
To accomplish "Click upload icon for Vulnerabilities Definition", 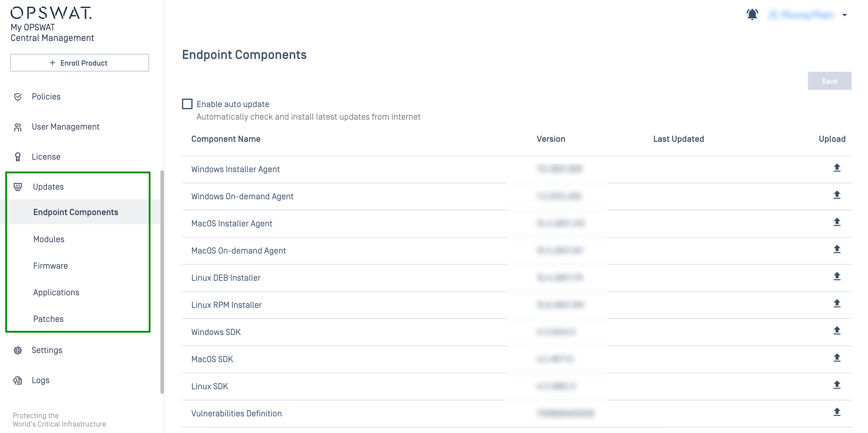I will coord(837,412).
